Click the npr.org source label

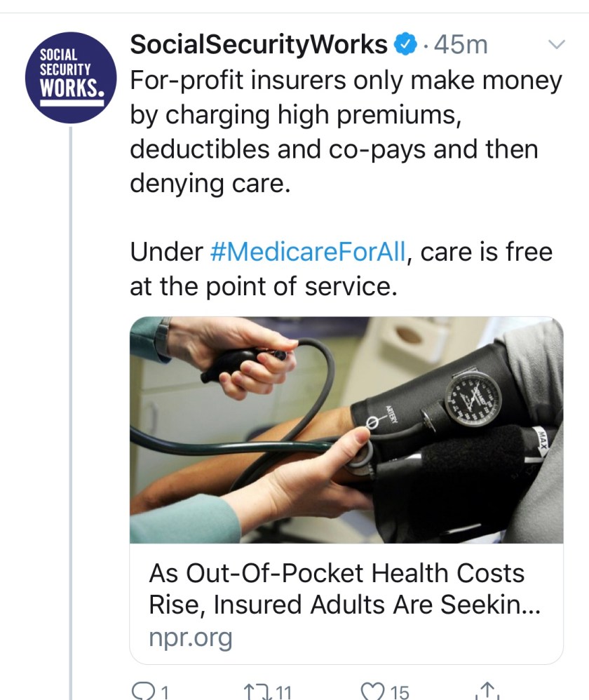tap(190, 638)
